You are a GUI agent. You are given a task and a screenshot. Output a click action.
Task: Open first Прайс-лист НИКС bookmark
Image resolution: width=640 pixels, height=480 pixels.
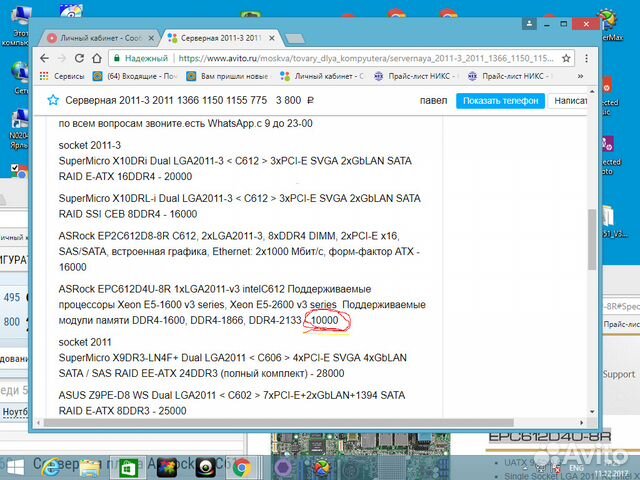(x=416, y=76)
